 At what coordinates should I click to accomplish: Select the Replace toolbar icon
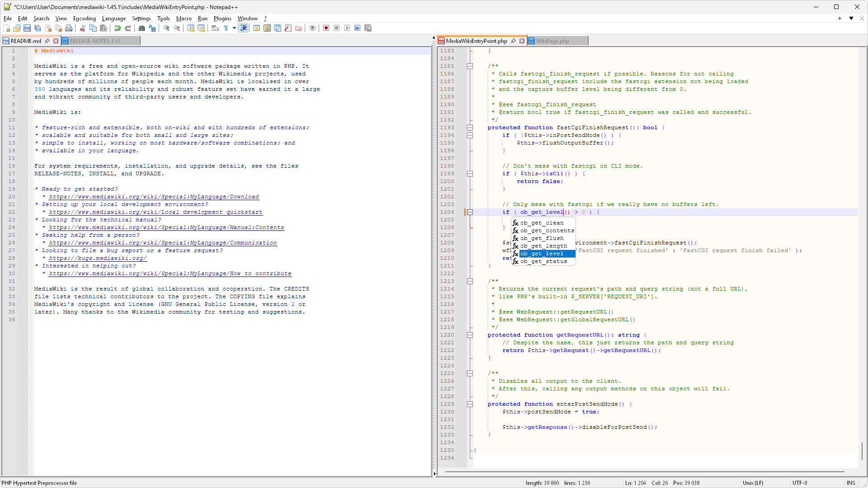click(152, 28)
